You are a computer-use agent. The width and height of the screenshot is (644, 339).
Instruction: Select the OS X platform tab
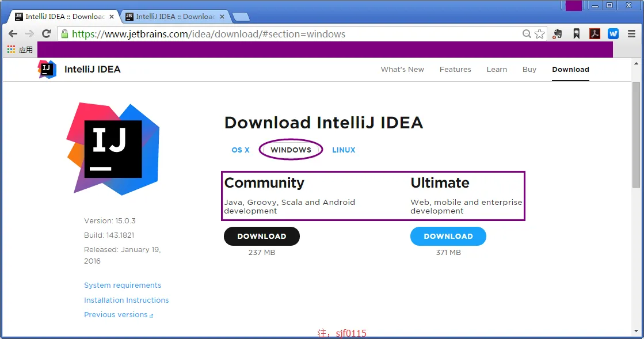pyautogui.click(x=241, y=150)
